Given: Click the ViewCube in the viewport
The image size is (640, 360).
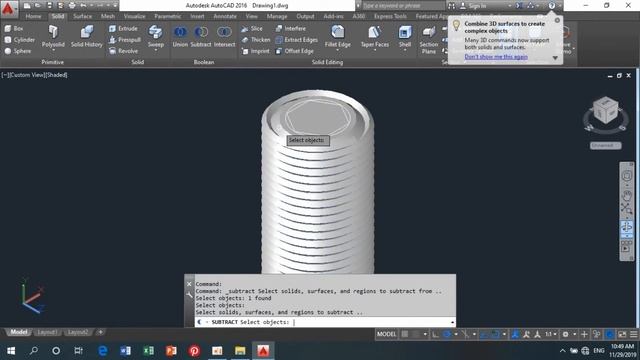Looking at the screenshot, I should pos(605,110).
